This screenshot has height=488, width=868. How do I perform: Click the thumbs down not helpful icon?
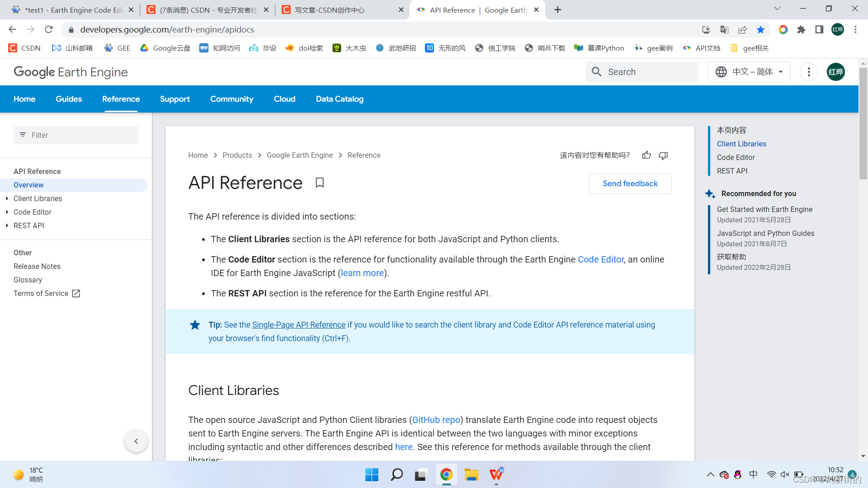click(x=663, y=155)
